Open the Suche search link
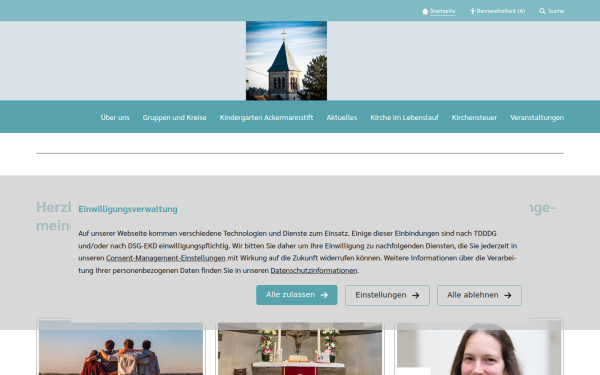Image resolution: width=600 pixels, height=375 pixels. [556, 11]
